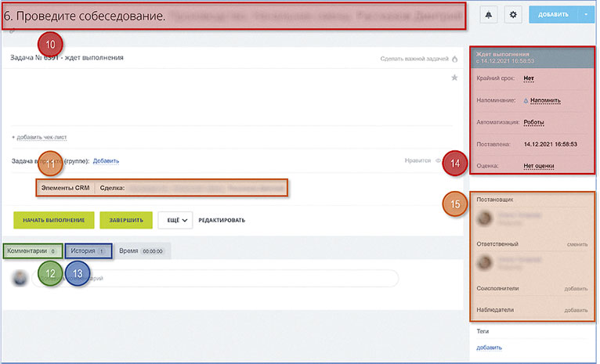600x364 pixels.
Task: Click the reminder bell icon beside Напомнить
Action: coord(526,100)
